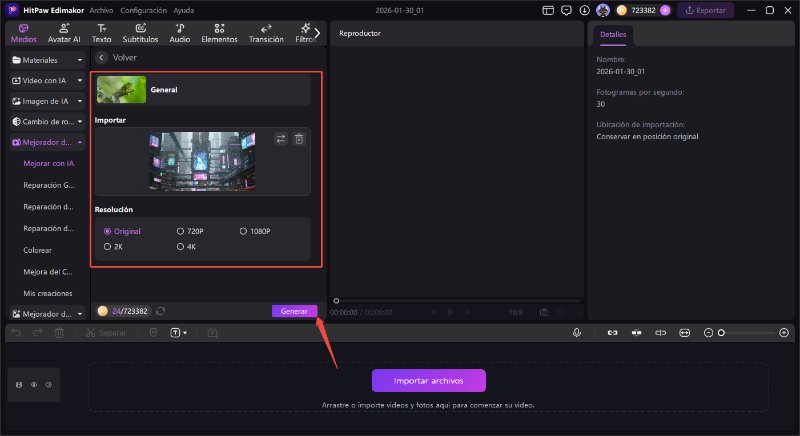Click the timeline zoom slider handle

[x=721, y=332]
